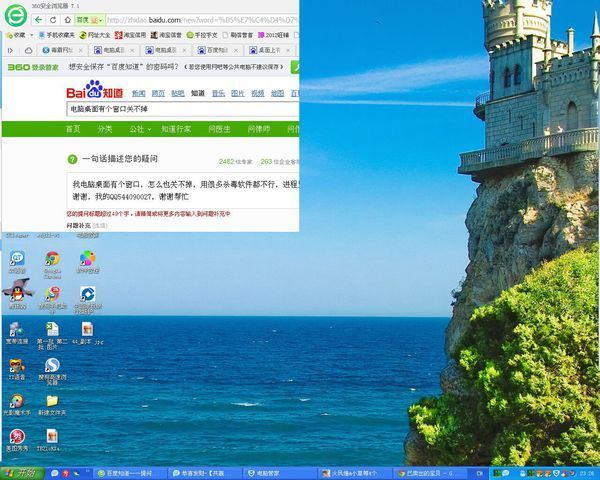Open the 新建文件夹 folder on desktop
The image size is (600, 480).
[52, 405]
